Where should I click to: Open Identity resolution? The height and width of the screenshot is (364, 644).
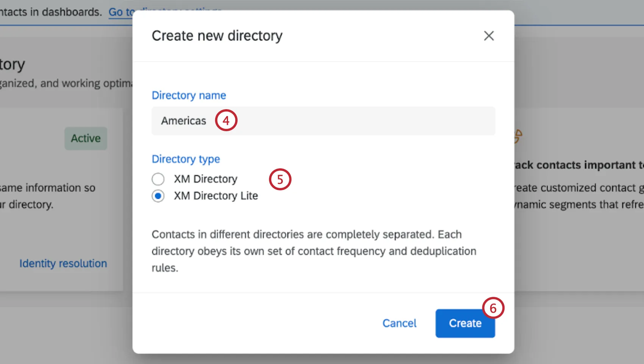(x=63, y=263)
